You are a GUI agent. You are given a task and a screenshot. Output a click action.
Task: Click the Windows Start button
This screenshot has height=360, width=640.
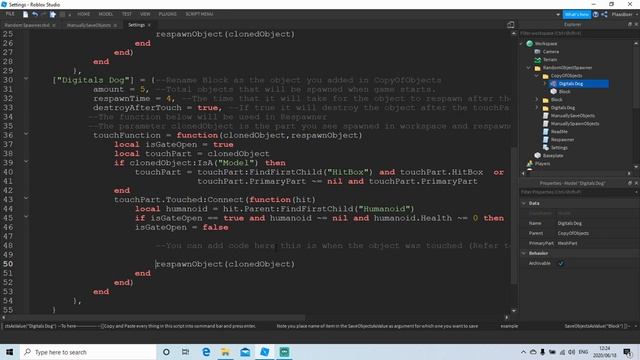9,352
